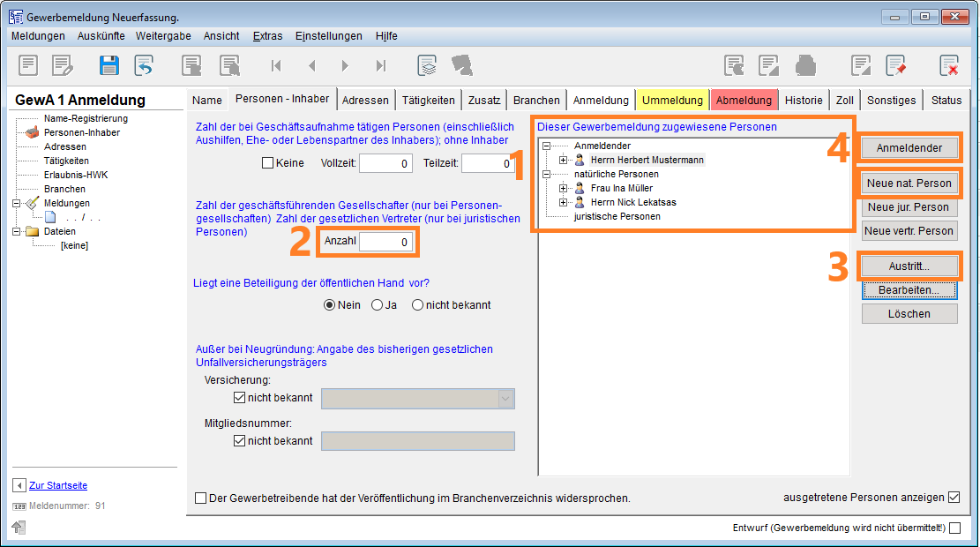The image size is (980, 547).
Task: Click the document with red pin icon
Action: point(896,65)
